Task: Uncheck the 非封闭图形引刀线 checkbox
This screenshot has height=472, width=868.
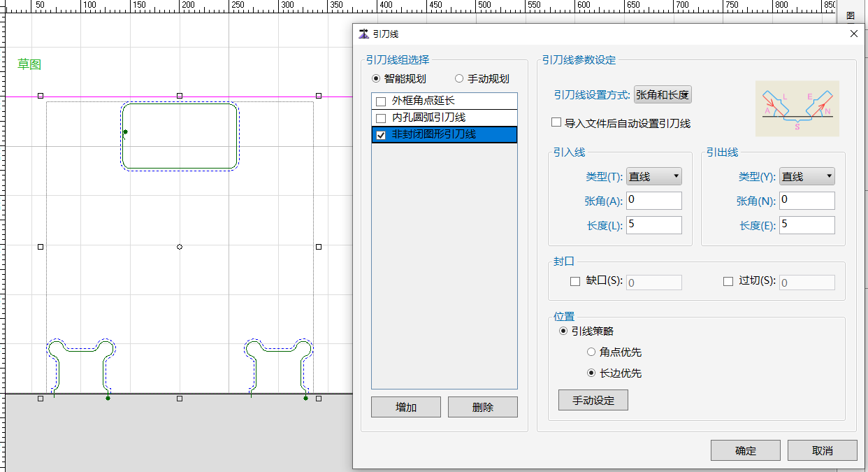Action: click(381, 135)
